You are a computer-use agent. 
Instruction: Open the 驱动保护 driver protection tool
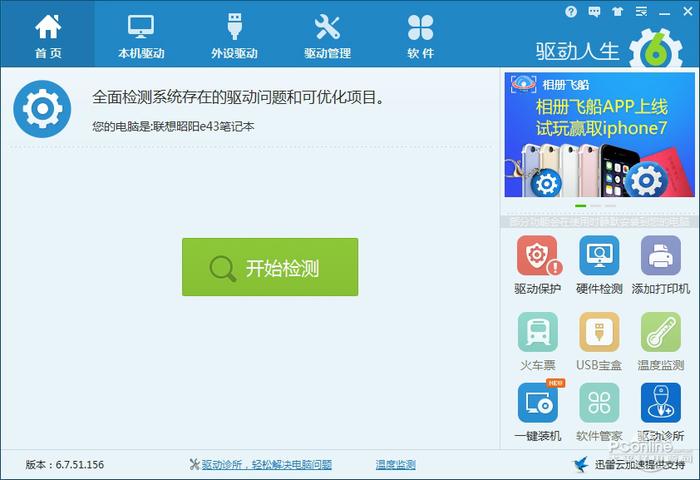[538, 257]
